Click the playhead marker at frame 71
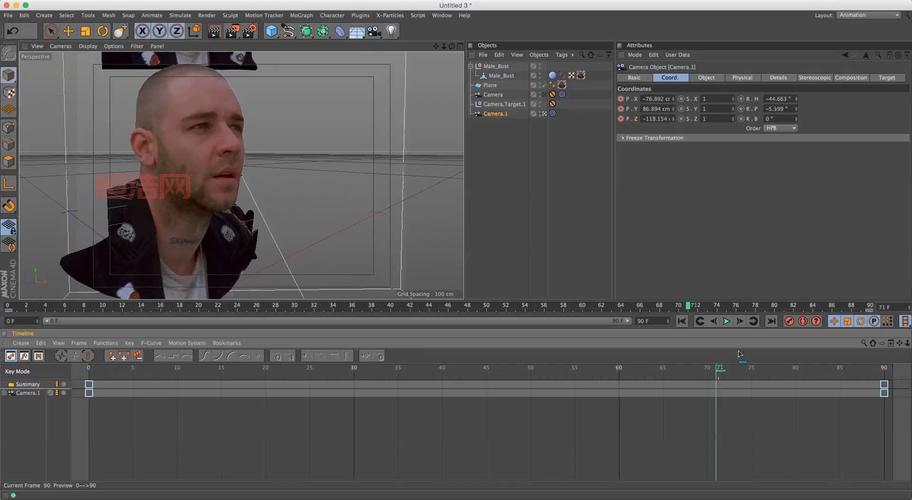The width and height of the screenshot is (912, 500). click(718, 368)
